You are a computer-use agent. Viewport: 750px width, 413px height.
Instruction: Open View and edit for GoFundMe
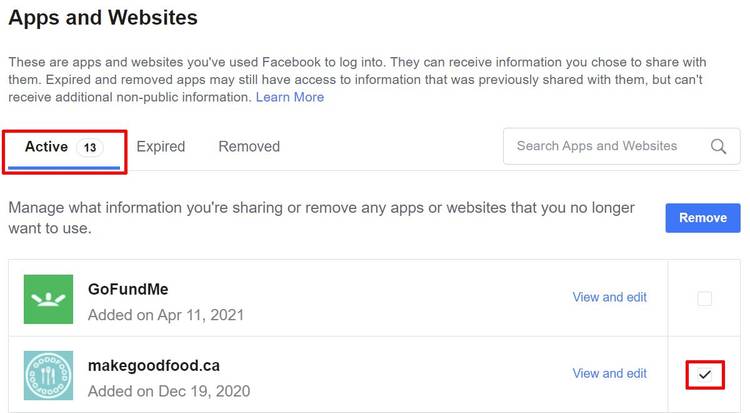click(x=609, y=297)
